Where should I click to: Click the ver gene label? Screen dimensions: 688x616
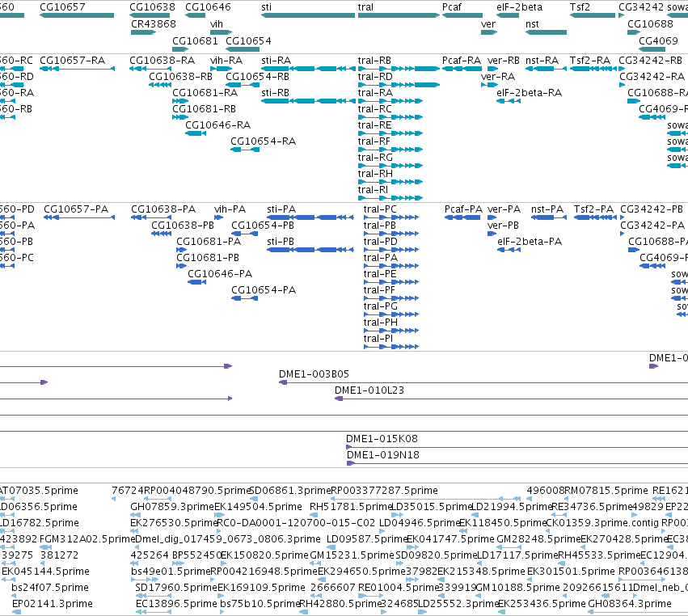488,23
